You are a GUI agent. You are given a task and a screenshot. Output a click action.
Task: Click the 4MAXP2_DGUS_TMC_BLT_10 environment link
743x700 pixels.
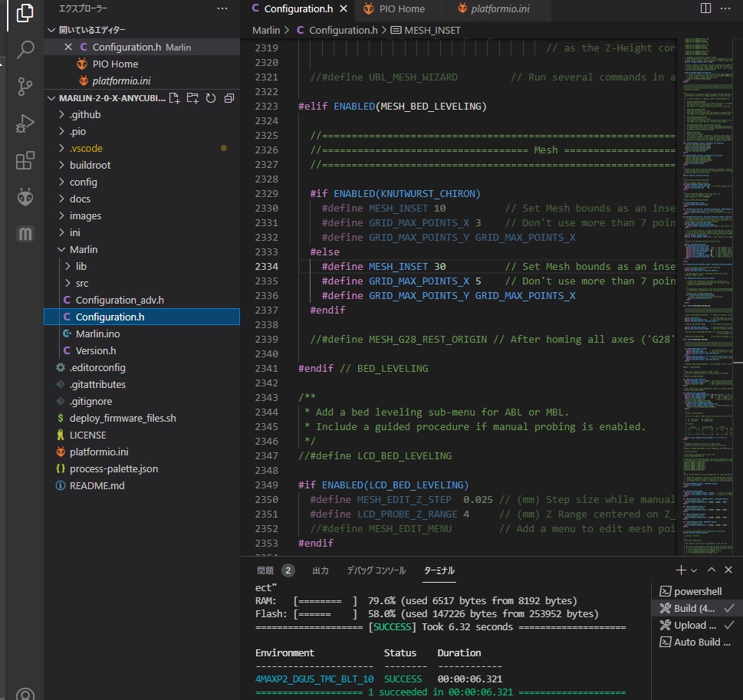314,679
